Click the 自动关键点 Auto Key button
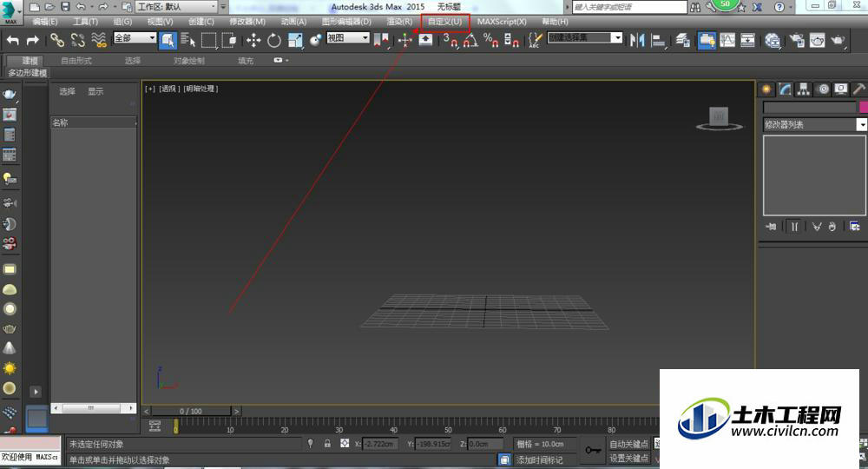 pyautogui.click(x=628, y=444)
